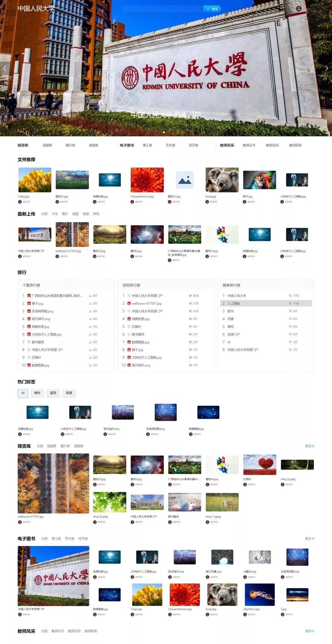Select the carousel indicator dot
332x644 pixels.
[x=164, y=132]
